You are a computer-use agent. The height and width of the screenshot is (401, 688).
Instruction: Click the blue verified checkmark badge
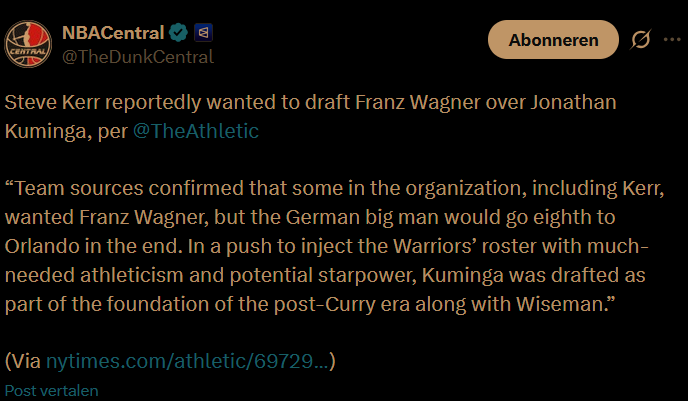[x=178, y=33]
